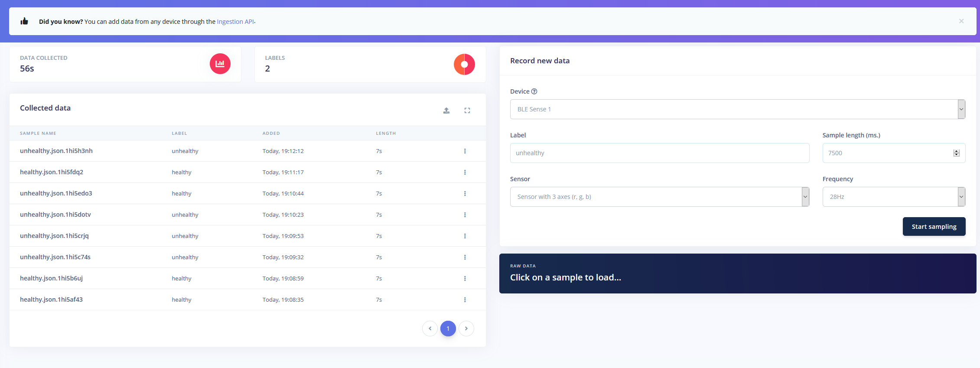Expand the Sensor dropdown

[659, 197]
